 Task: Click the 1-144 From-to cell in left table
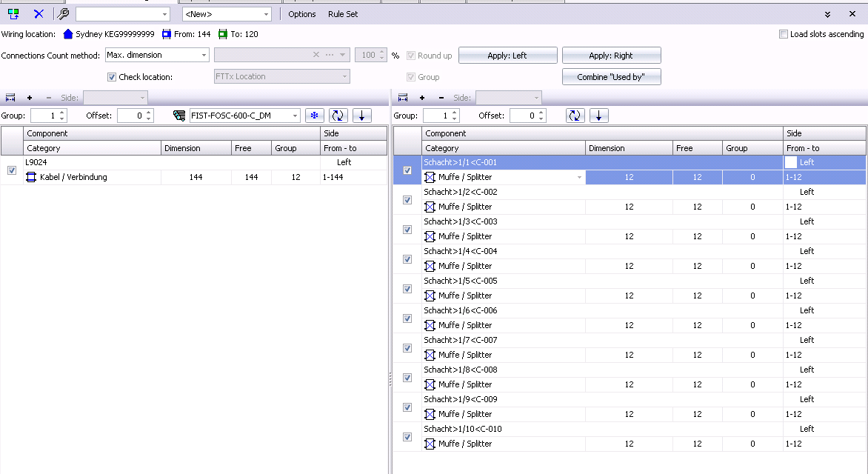tap(353, 177)
